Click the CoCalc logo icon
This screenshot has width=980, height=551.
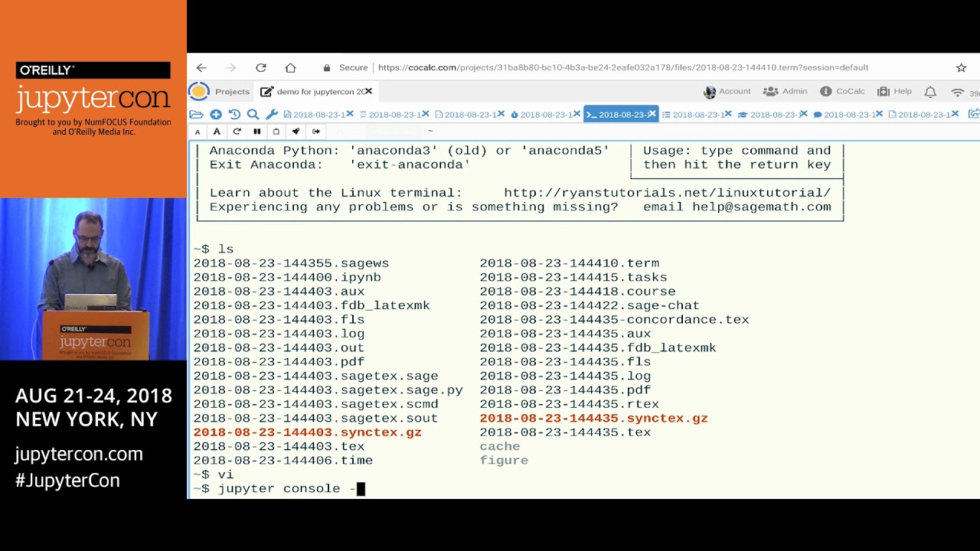(x=198, y=92)
